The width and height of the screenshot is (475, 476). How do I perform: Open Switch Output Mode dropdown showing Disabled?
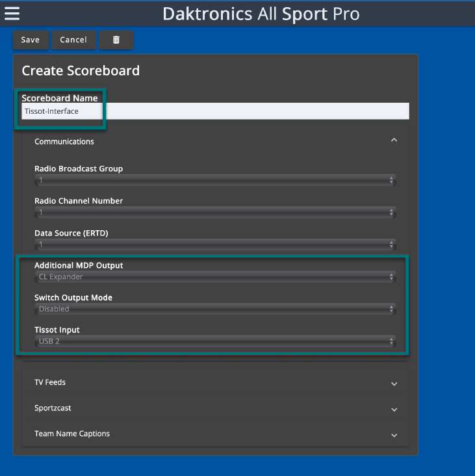(214, 310)
